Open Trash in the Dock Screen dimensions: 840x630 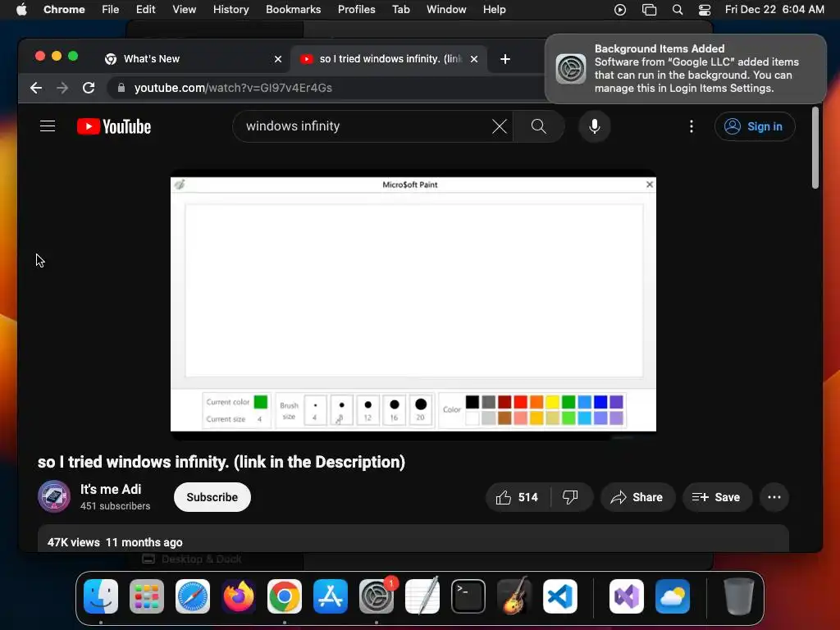739,596
